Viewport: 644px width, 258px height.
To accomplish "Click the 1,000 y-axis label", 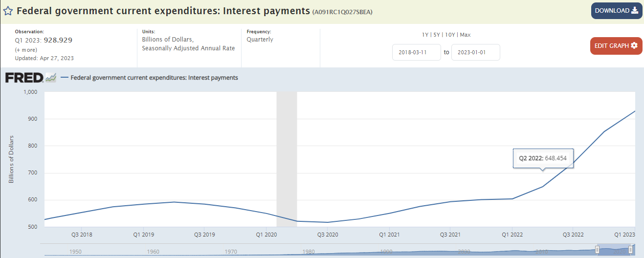I will 31,92.
